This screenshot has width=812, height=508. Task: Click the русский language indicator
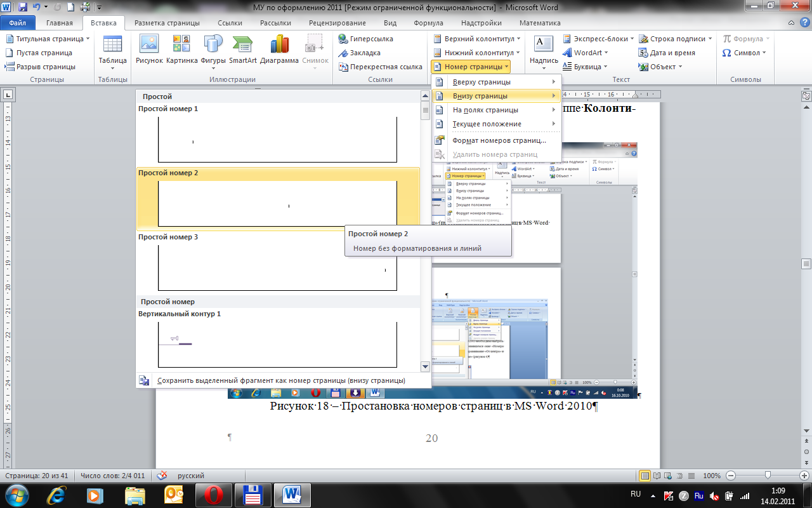[191, 476]
